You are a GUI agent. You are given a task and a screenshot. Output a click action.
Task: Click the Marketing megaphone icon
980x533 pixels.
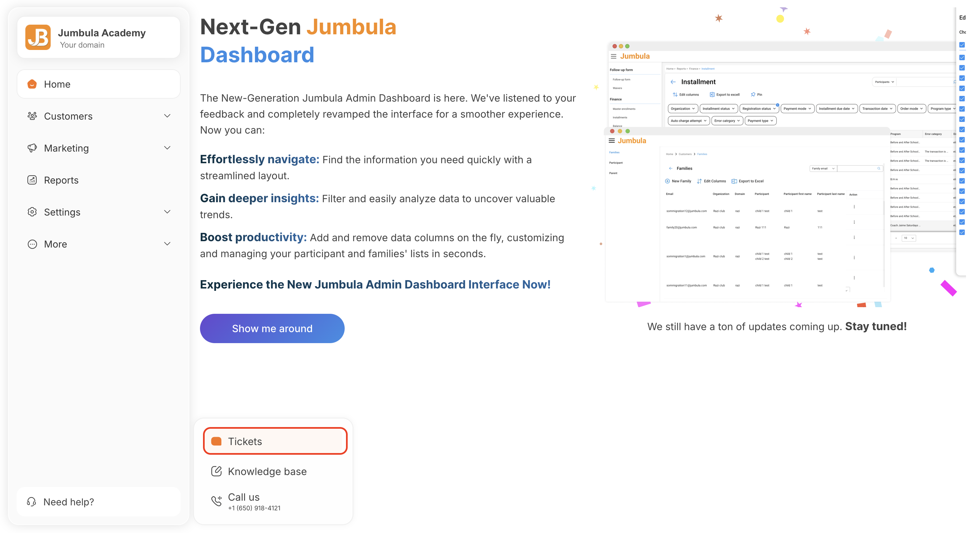click(32, 148)
